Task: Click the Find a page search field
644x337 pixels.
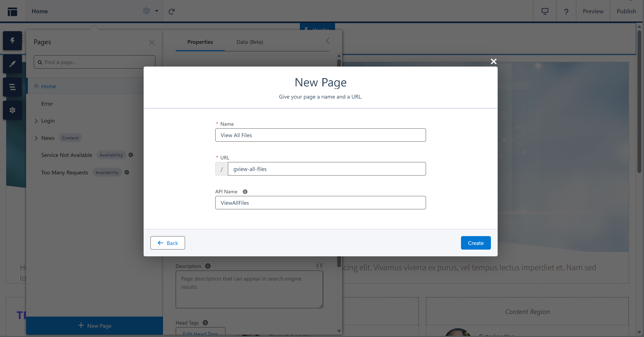Action: click(x=95, y=62)
